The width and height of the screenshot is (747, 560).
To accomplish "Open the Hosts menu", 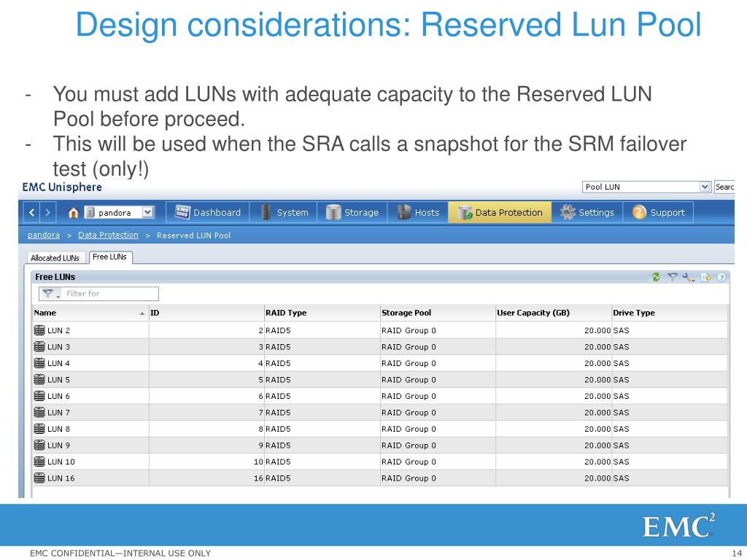I will click(418, 212).
